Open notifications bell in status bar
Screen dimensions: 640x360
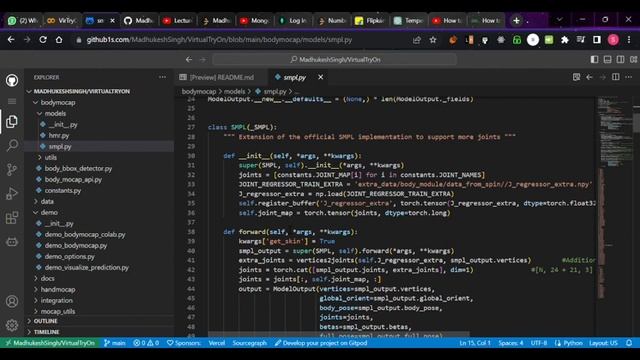(629, 343)
